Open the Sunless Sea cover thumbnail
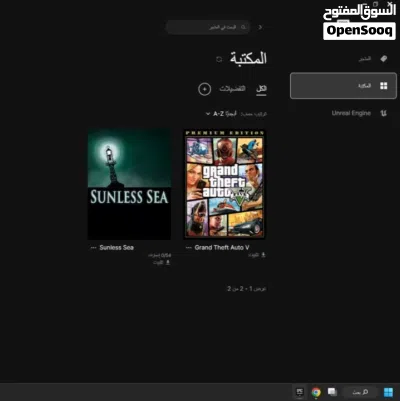Image resolution: width=400 pixels, height=401 pixels. coord(129,184)
